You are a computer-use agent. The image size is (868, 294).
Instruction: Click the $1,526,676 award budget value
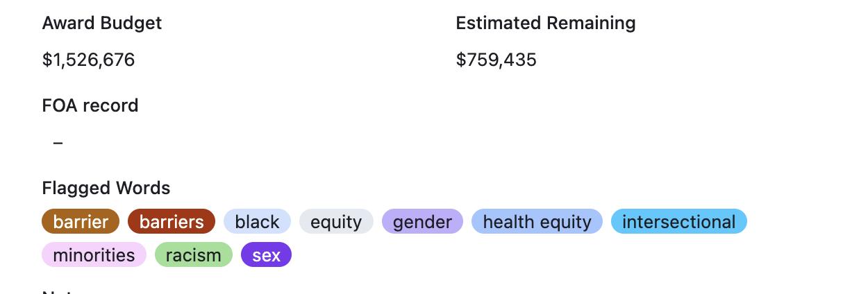(x=88, y=60)
